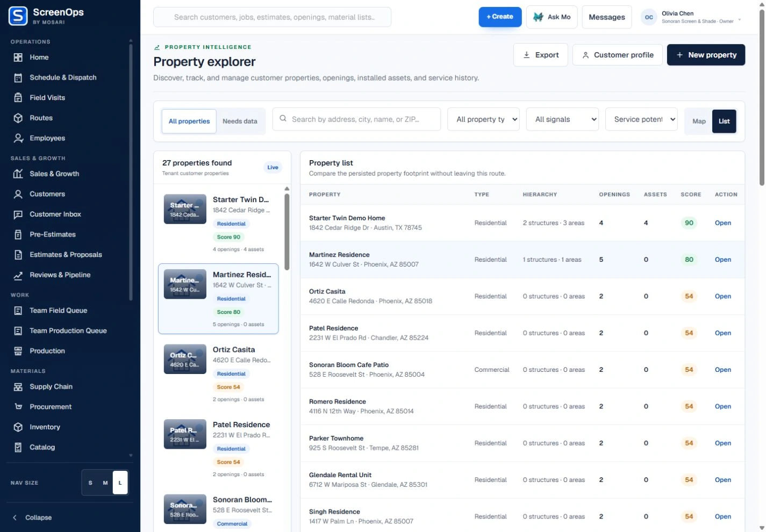Open Pre-Estimates icon
The image size is (766, 532).
click(18, 234)
